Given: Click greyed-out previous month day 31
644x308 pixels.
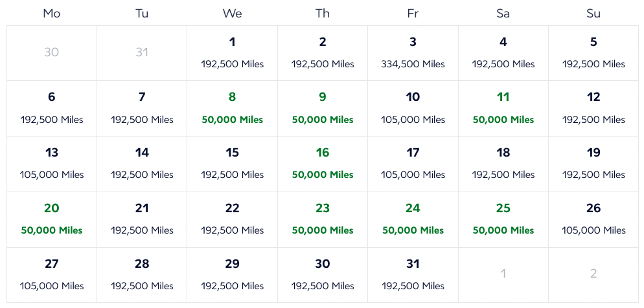Looking at the screenshot, I should (142, 53).
